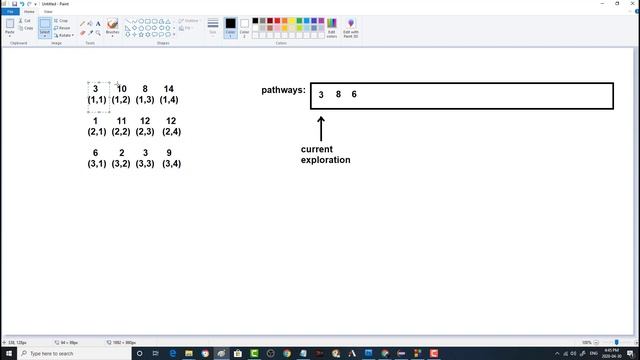Undo the last action in the title bar
The height and width of the screenshot is (360, 640).
point(22,4)
